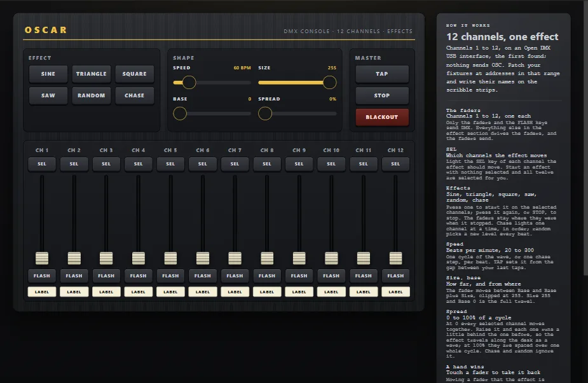Toggle SEL for CH 4
The width and height of the screenshot is (588, 383).
tap(139, 164)
